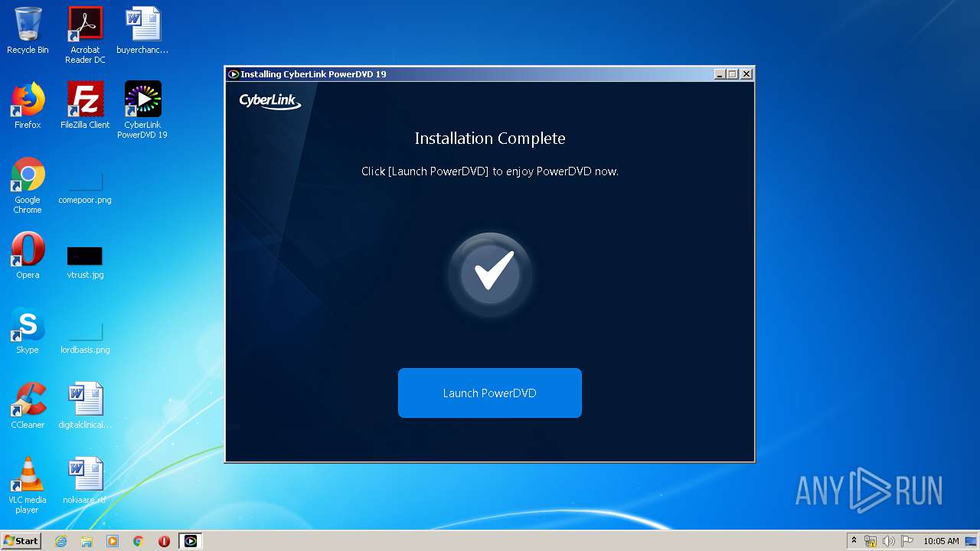The width and height of the screenshot is (980, 551).
Task: Click the Show Desktop button in the taskbar corner
Action: (x=971, y=541)
